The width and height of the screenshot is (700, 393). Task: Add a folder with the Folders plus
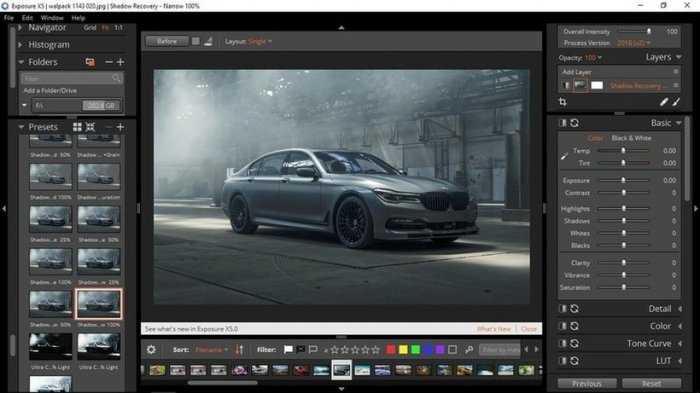(x=120, y=62)
